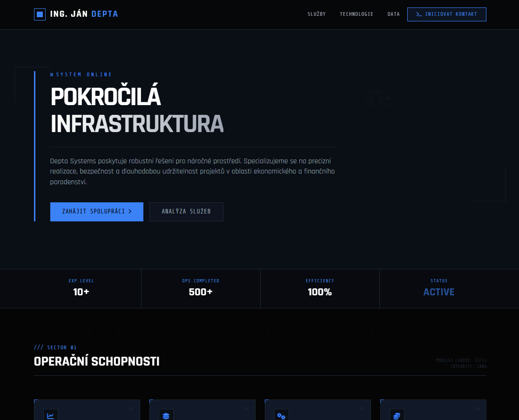Open the DATA navigation item
The width and height of the screenshot is (519, 420).
point(393,14)
